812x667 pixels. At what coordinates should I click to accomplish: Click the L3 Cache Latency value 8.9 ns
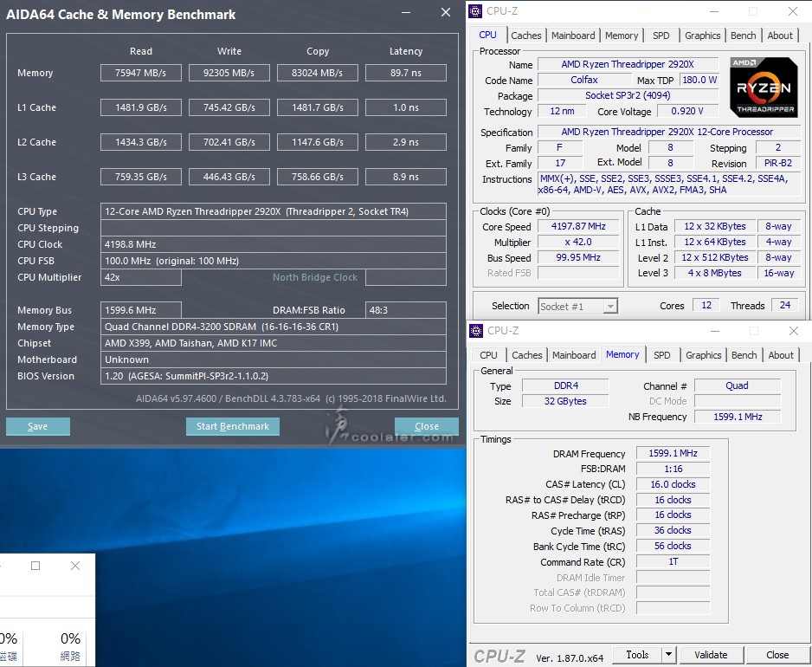click(x=405, y=177)
